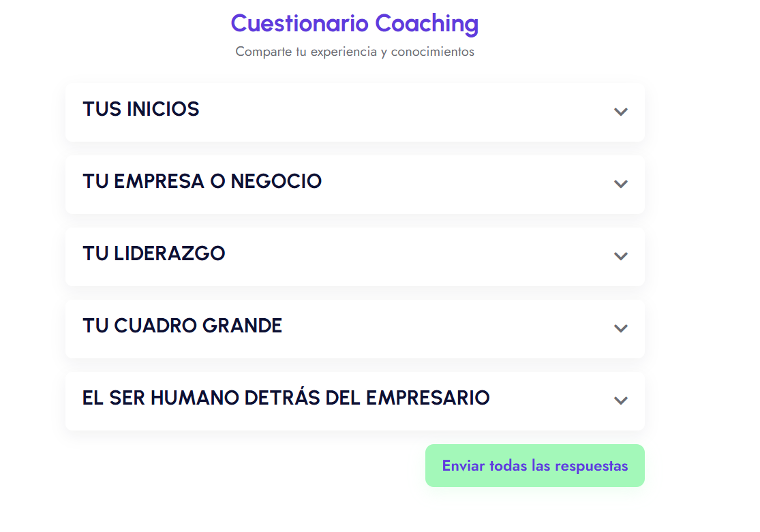Click the word Coaching in the title
Viewport: 760px width, 532px height.
pos(427,23)
